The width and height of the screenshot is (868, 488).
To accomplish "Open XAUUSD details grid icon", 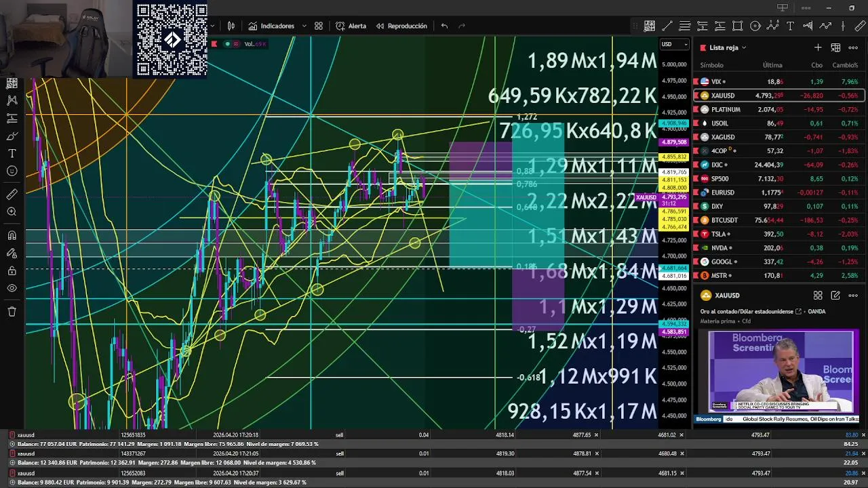I will tap(818, 296).
